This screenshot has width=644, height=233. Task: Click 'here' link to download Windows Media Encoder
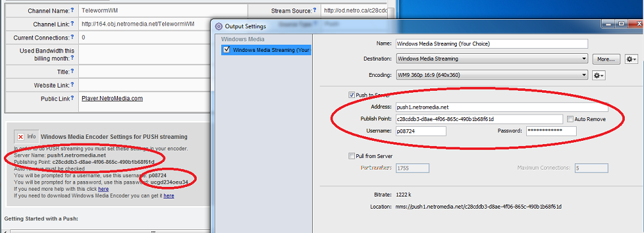click(x=169, y=196)
